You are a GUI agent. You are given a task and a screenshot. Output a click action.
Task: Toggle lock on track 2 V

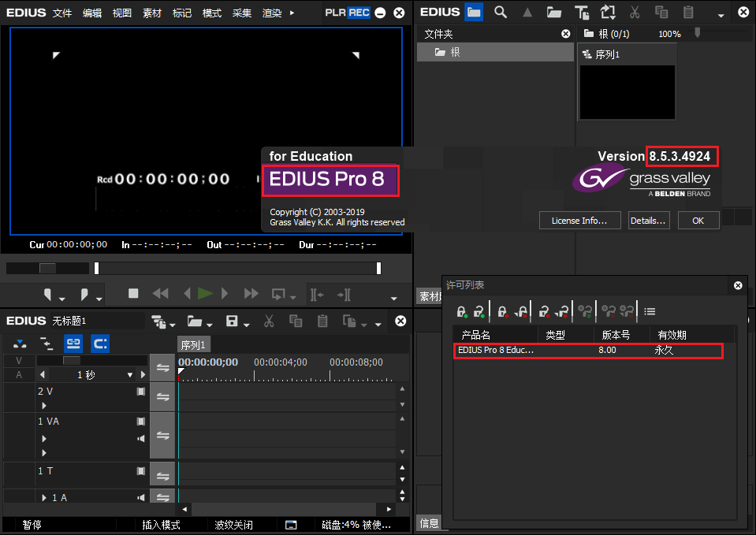(x=162, y=396)
